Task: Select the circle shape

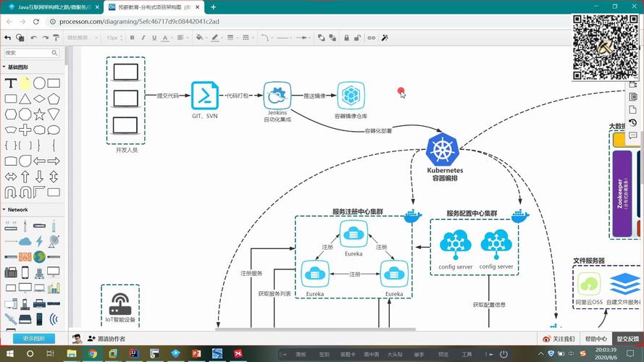Action: pyautogui.click(x=39, y=83)
